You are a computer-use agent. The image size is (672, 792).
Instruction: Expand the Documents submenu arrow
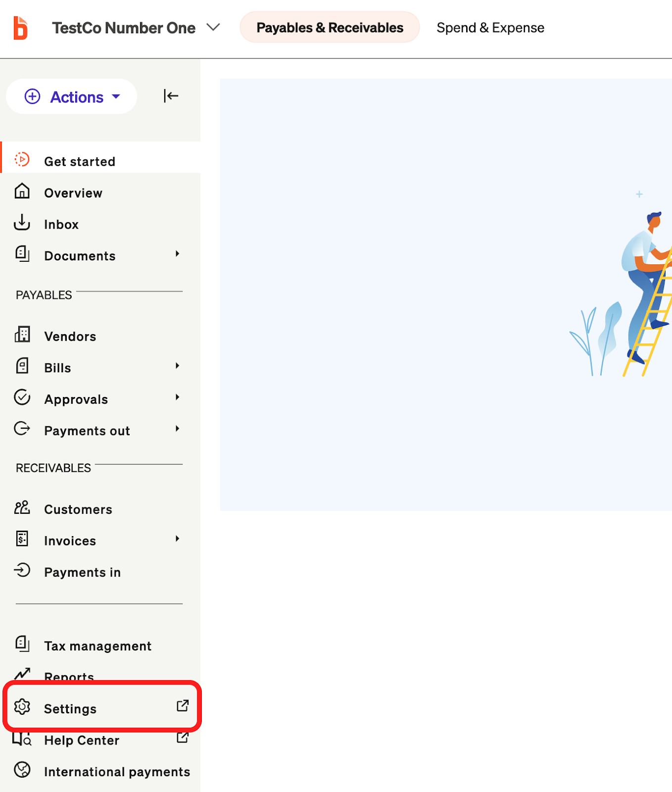tap(177, 254)
